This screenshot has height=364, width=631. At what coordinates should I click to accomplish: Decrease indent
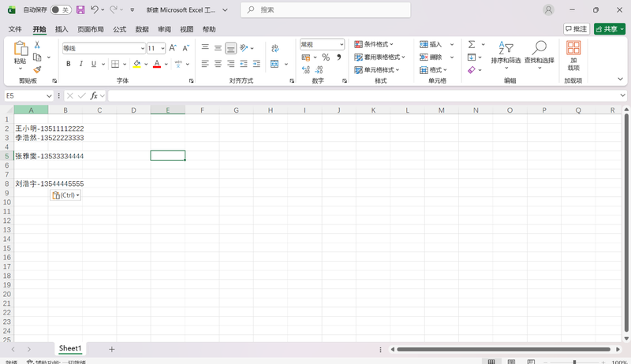(x=244, y=64)
